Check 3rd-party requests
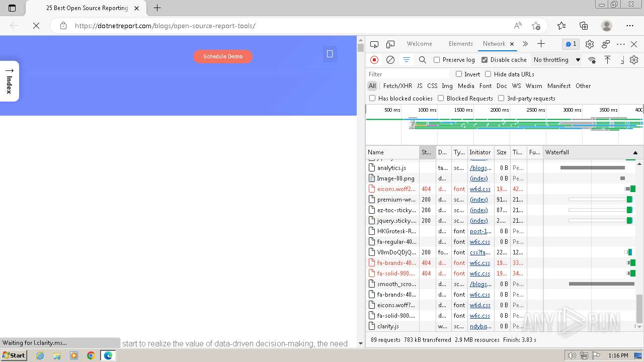Image resolution: width=644 pixels, height=362 pixels. (501, 99)
